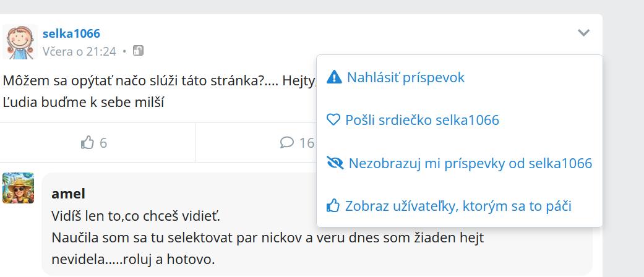644x277 pixels.
Task: Click the speech bubble comment icon
Action: [x=286, y=143]
